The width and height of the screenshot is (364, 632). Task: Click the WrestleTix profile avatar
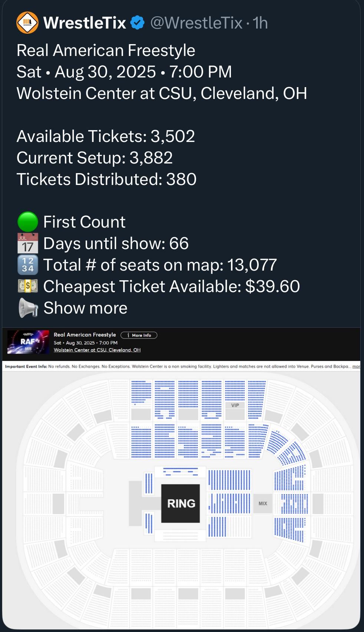tap(27, 23)
